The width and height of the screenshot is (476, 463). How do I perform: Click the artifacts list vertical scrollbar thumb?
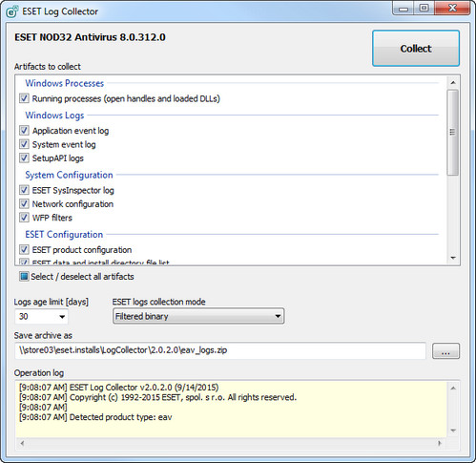tap(453, 133)
